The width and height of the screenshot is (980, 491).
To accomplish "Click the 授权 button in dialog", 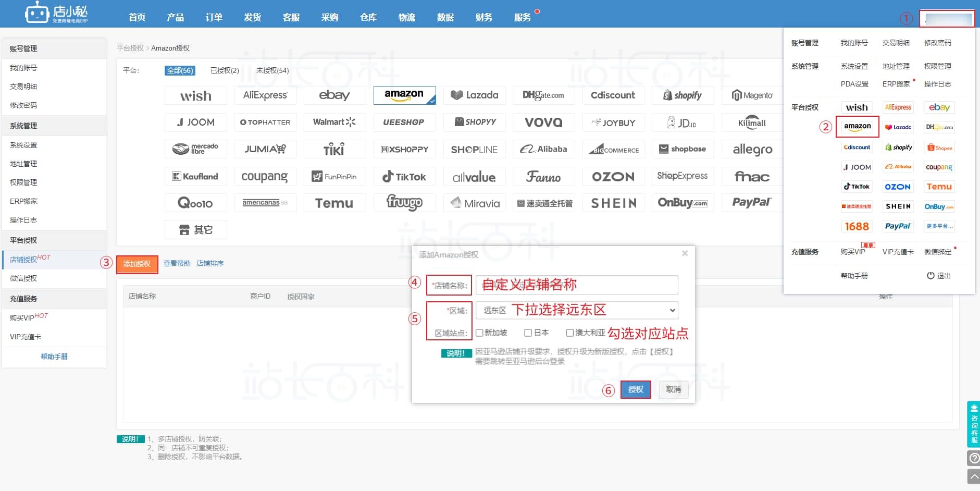I will (x=636, y=389).
